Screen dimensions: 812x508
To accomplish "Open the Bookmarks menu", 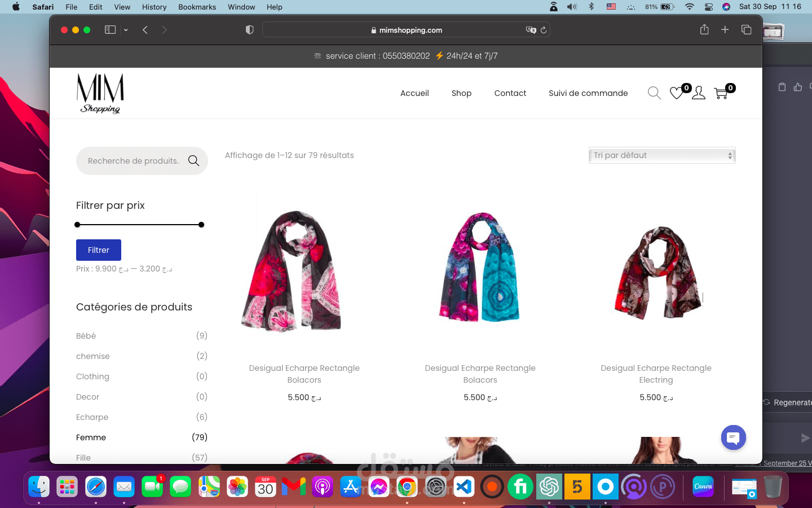I will click(197, 7).
